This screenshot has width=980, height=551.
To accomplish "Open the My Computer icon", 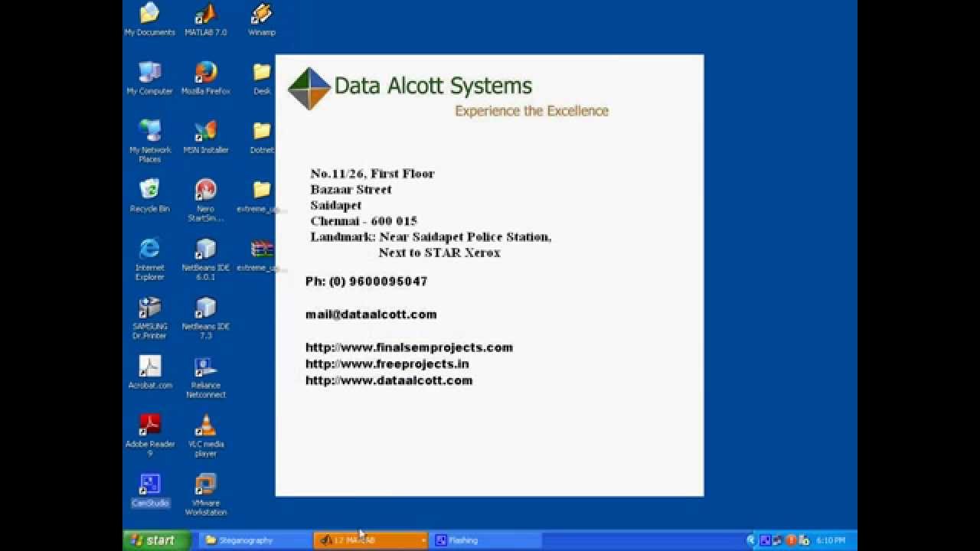I will (149, 73).
